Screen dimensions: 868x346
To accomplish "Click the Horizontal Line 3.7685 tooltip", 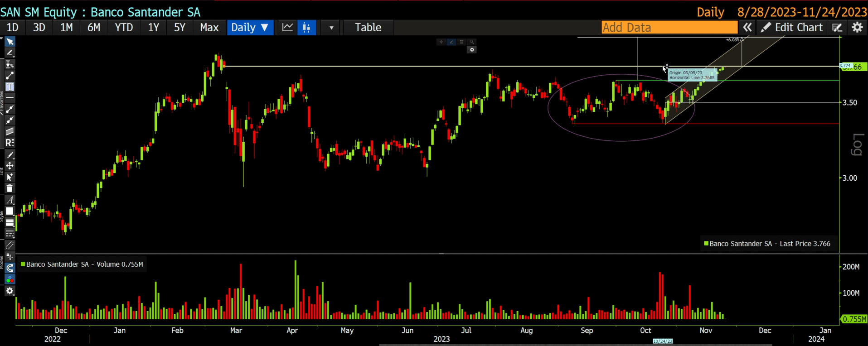I will coord(692,75).
